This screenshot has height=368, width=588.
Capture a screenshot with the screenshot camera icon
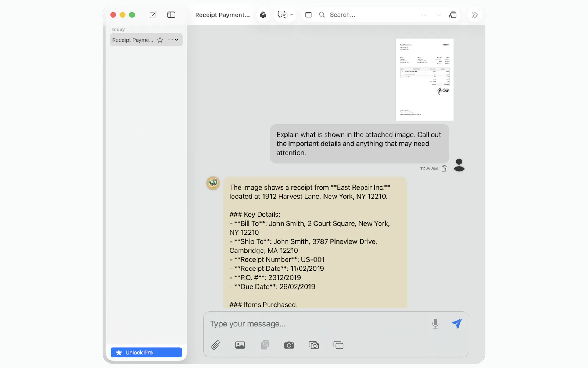click(x=314, y=345)
